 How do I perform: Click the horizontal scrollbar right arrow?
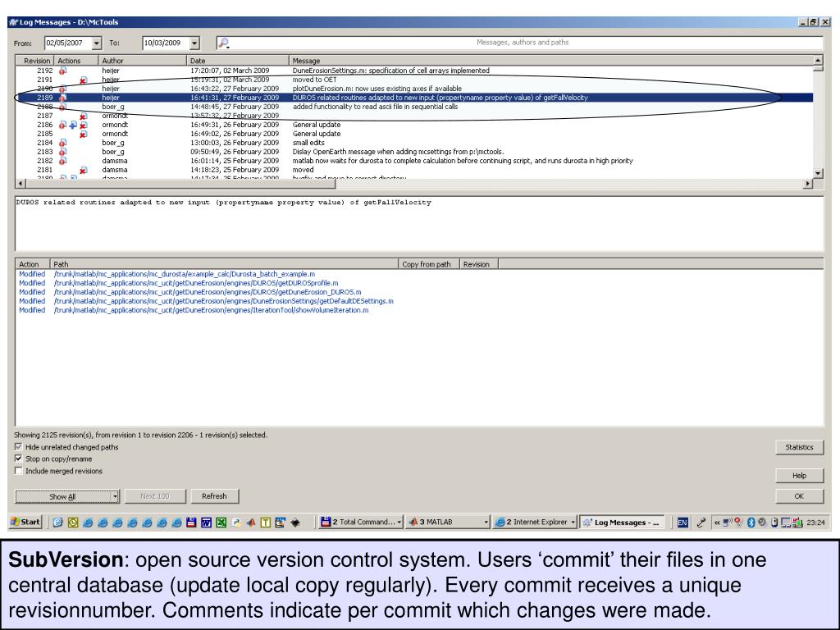[808, 184]
